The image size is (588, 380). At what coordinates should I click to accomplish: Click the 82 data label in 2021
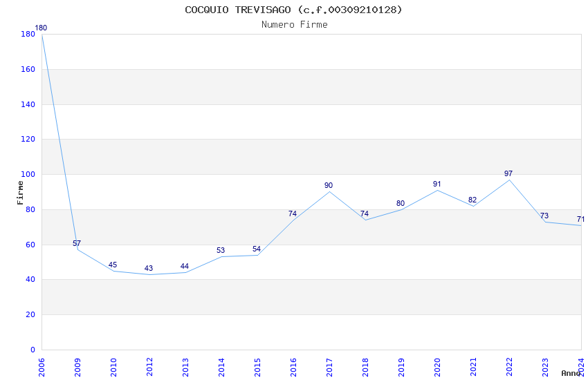click(472, 200)
